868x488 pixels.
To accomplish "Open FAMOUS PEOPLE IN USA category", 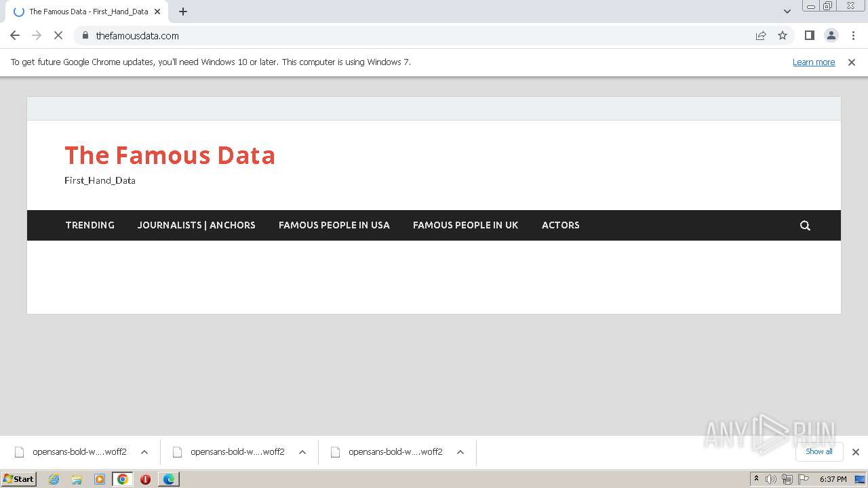I will pos(334,225).
